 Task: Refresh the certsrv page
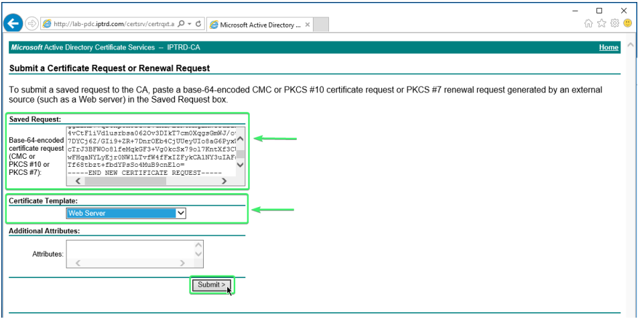tap(198, 24)
